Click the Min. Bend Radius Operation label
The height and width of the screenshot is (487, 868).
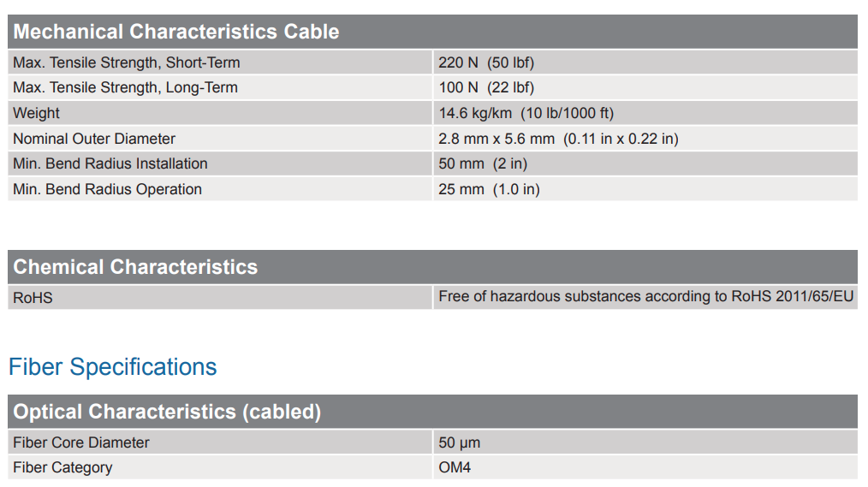[x=107, y=189]
